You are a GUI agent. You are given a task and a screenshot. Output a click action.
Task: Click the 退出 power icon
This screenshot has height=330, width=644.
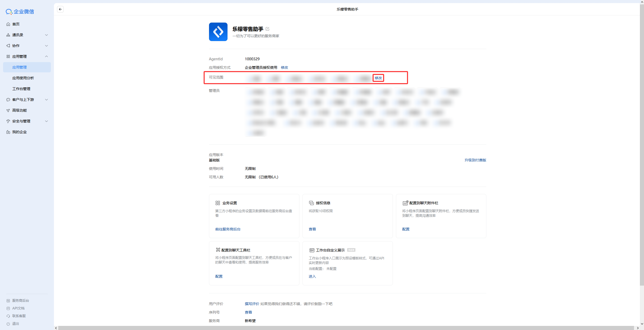click(x=8, y=324)
